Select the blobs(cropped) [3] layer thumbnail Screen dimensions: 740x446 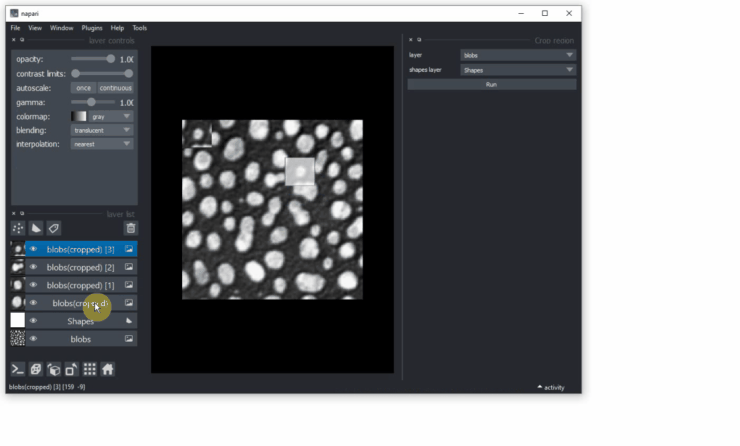pos(17,249)
